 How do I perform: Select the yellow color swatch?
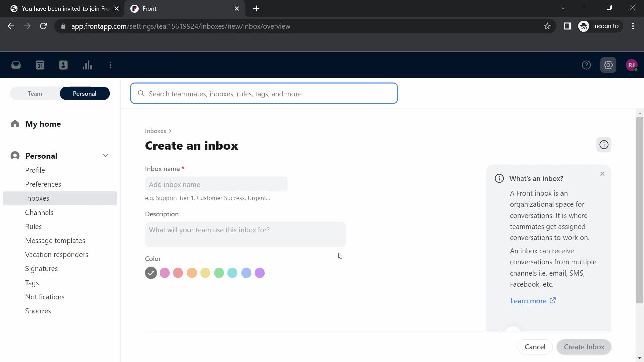pyautogui.click(x=205, y=273)
